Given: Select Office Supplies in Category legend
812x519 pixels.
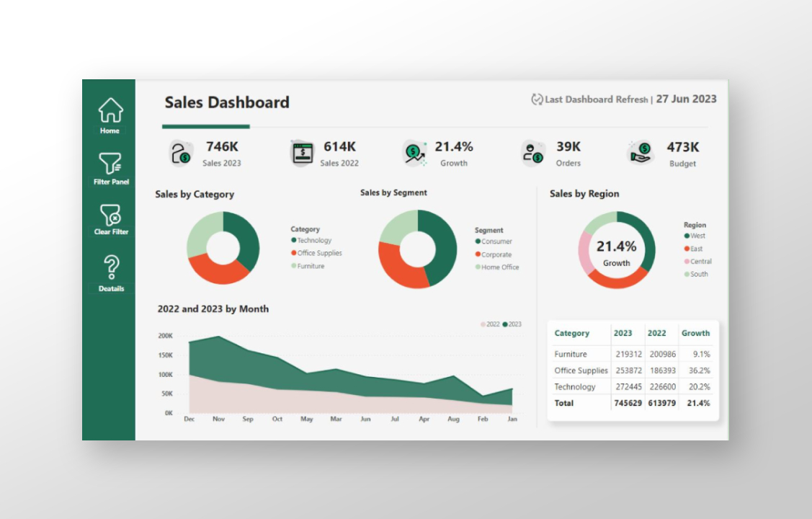Looking at the screenshot, I should click(319, 253).
